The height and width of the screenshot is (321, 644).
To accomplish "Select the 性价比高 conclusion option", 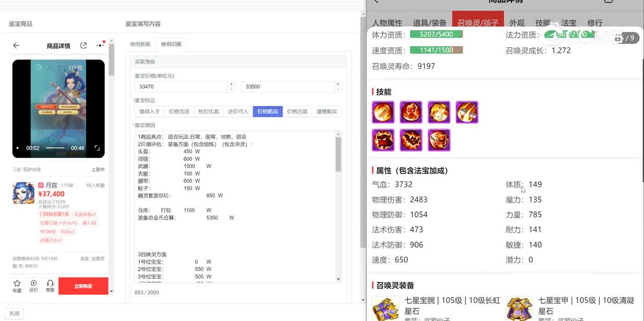I will coord(209,112).
